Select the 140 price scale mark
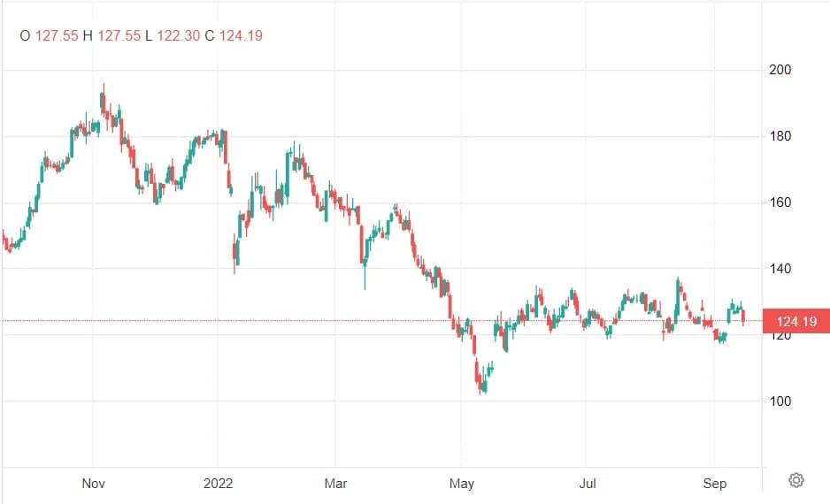This screenshot has width=830, height=504. pyautogui.click(x=780, y=269)
